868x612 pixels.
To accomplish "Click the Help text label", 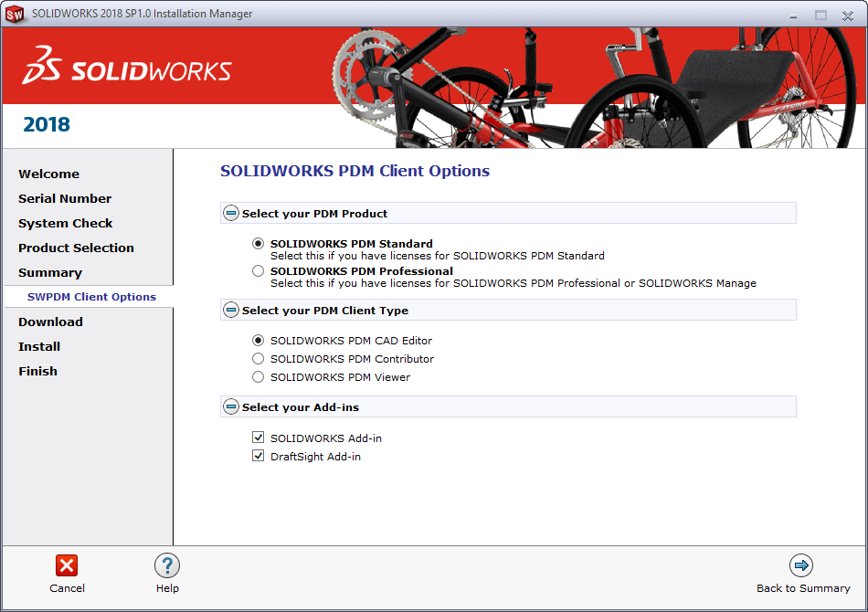I will click(167, 588).
